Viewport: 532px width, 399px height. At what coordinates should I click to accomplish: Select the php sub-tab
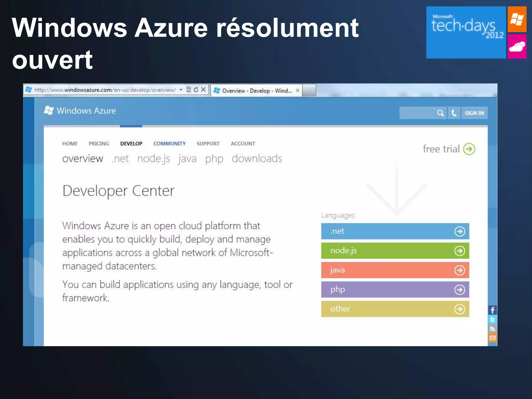(214, 159)
